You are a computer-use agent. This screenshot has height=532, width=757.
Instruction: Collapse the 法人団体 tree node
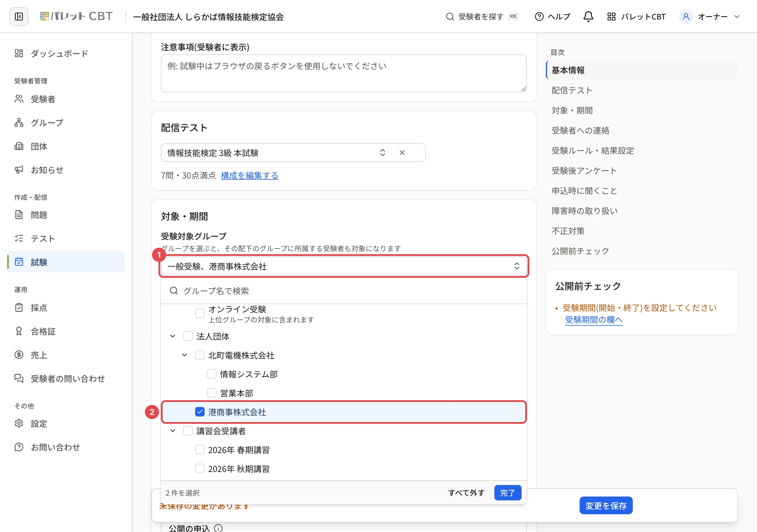point(172,336)
